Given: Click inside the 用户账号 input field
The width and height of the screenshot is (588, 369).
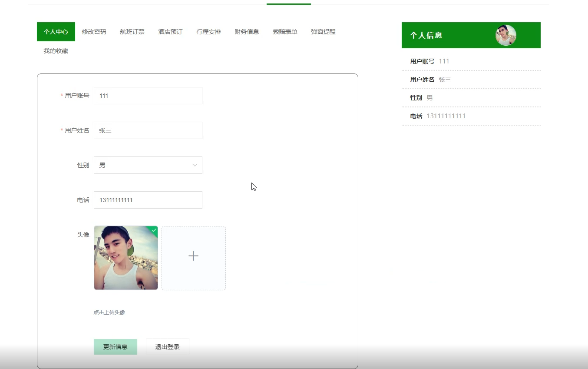Looking at the screenshot, I should point(148,96).
